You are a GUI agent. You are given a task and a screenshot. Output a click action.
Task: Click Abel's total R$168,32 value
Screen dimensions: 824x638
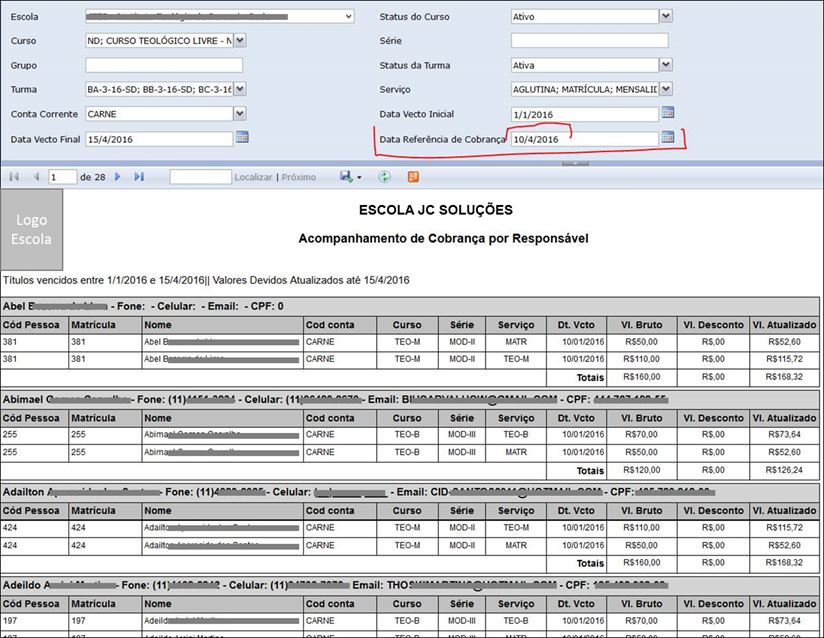(784, 377)
